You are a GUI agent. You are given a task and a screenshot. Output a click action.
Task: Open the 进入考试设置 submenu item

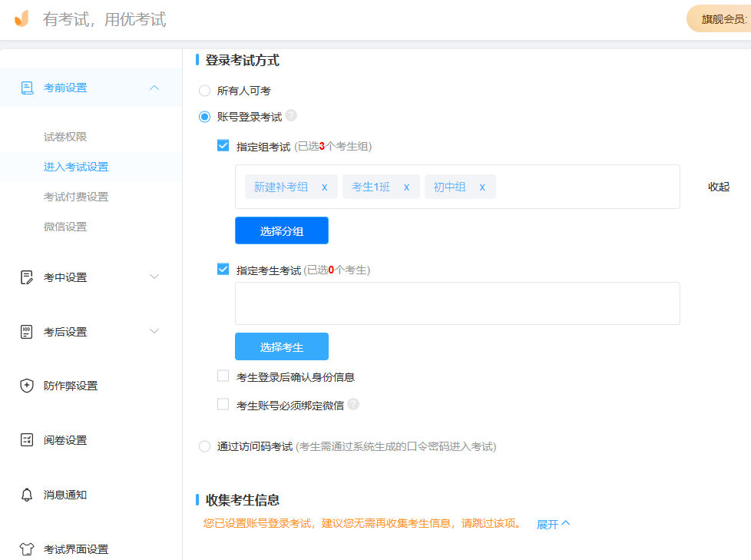click(76, 167)
